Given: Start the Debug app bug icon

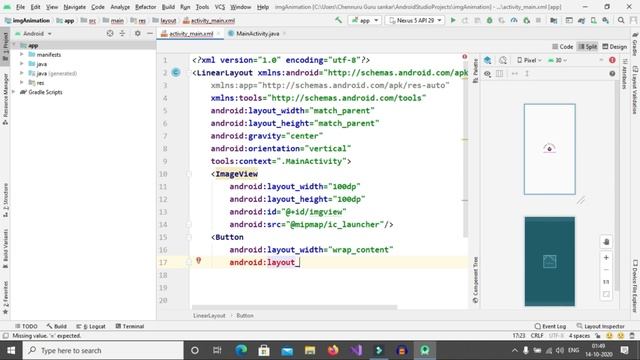Looking at the screenshot, I should (489, 20).
